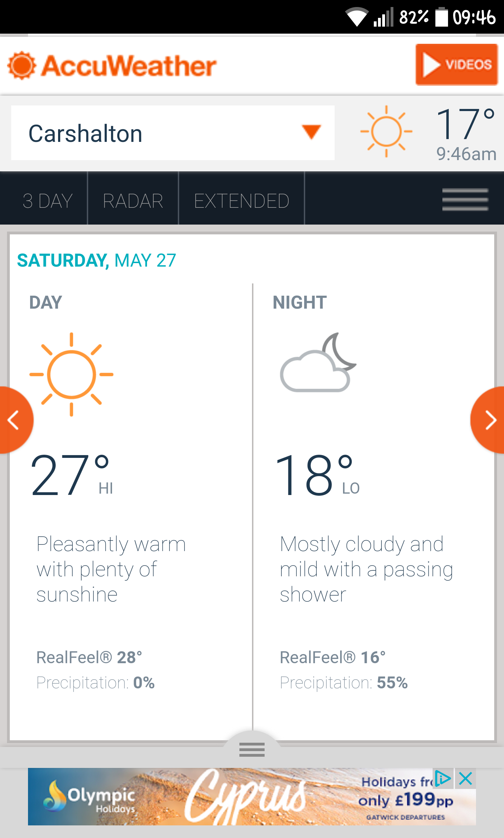Tap the orange VIDEOS play button

457,64
